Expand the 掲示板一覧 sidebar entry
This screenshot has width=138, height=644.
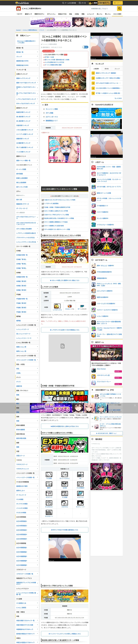point(27,52)
